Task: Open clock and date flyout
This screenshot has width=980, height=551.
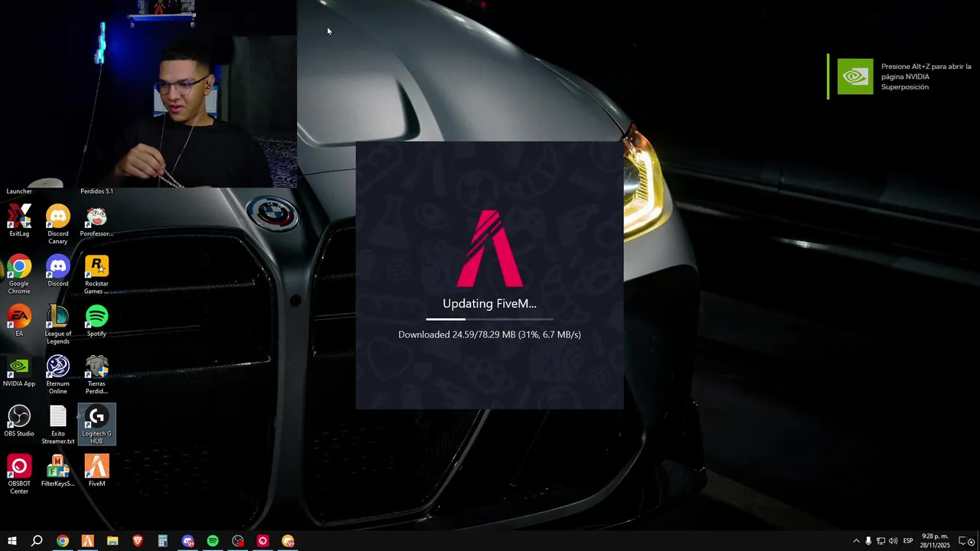Action: [935, 541]
